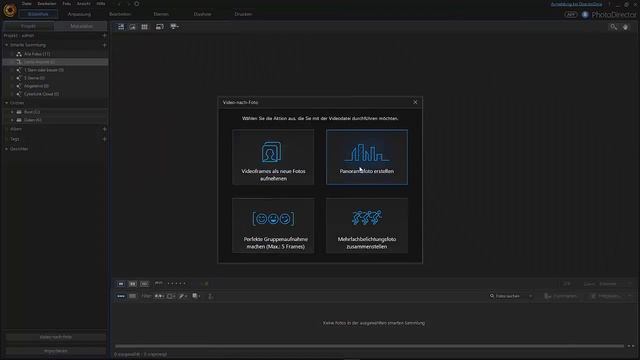Open the Bearbeiten menu in menu bar
The width and height of the screenshot is (640, 360).
pos(47,4)
